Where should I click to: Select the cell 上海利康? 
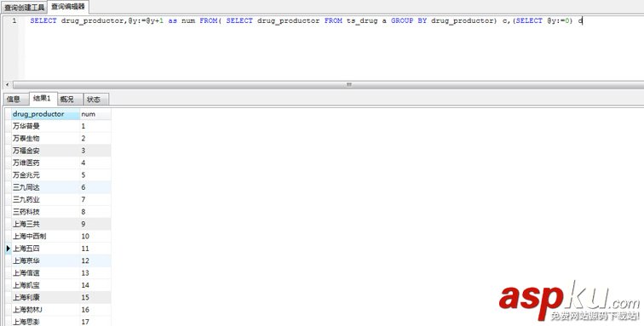coord(46,297)
